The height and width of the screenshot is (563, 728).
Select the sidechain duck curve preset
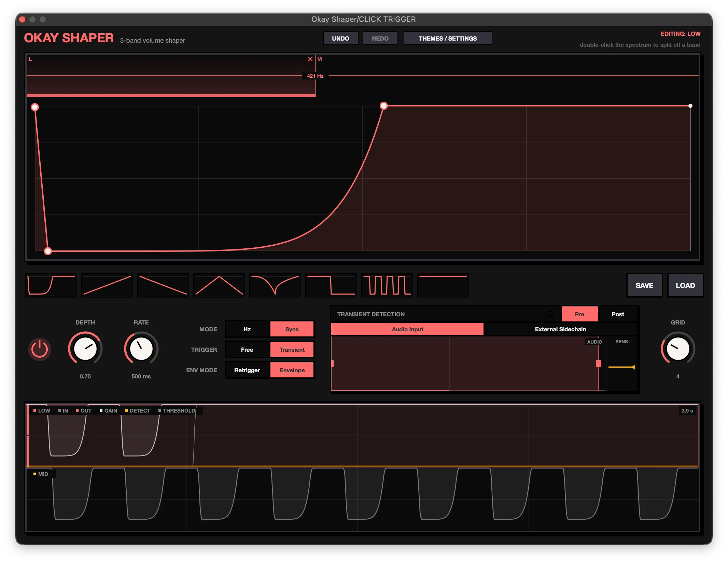(51, 285)
